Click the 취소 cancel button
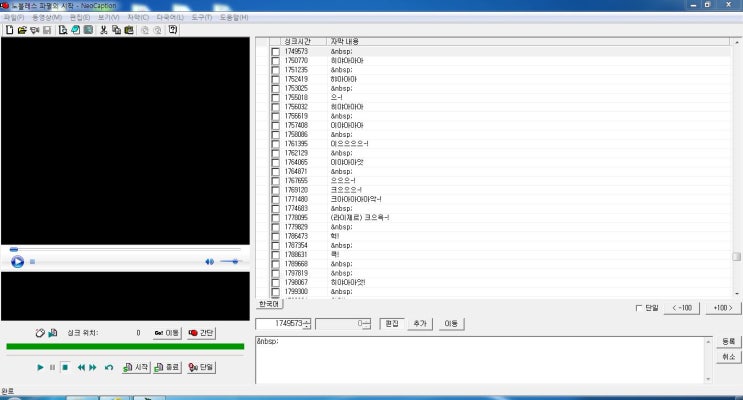 [728, 357]
